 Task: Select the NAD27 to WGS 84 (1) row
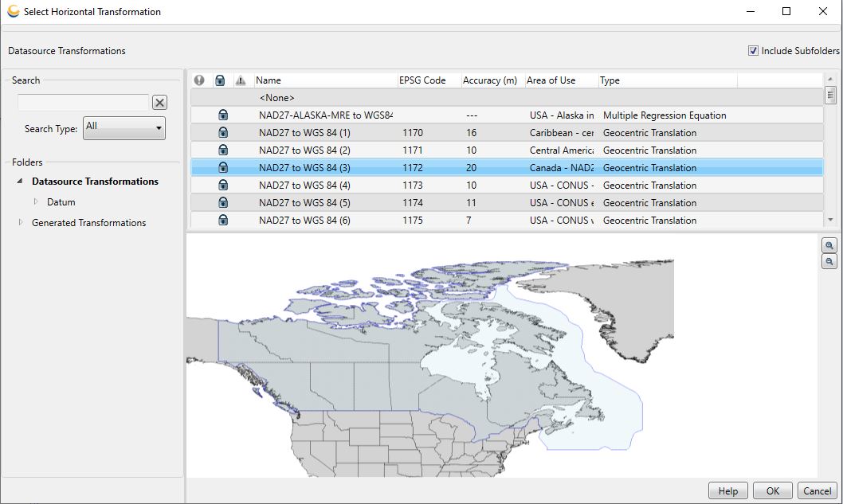tap(507, 133)
